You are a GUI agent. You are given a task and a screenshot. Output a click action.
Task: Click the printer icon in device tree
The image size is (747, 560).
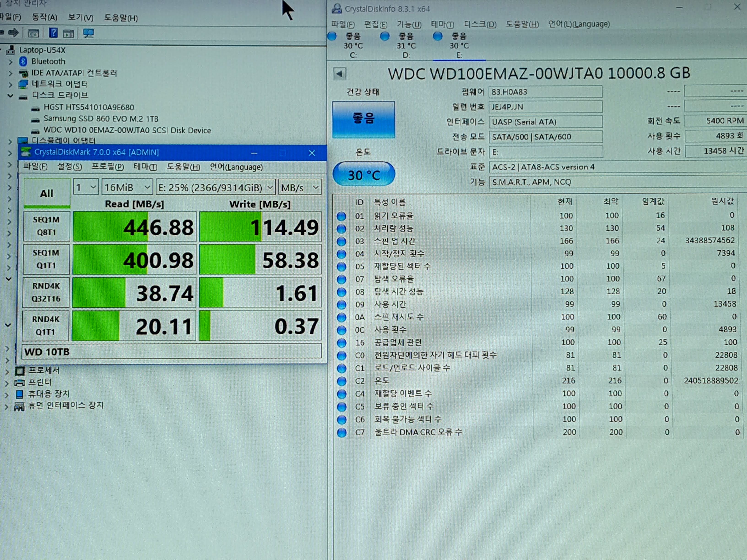click(20, 382)
